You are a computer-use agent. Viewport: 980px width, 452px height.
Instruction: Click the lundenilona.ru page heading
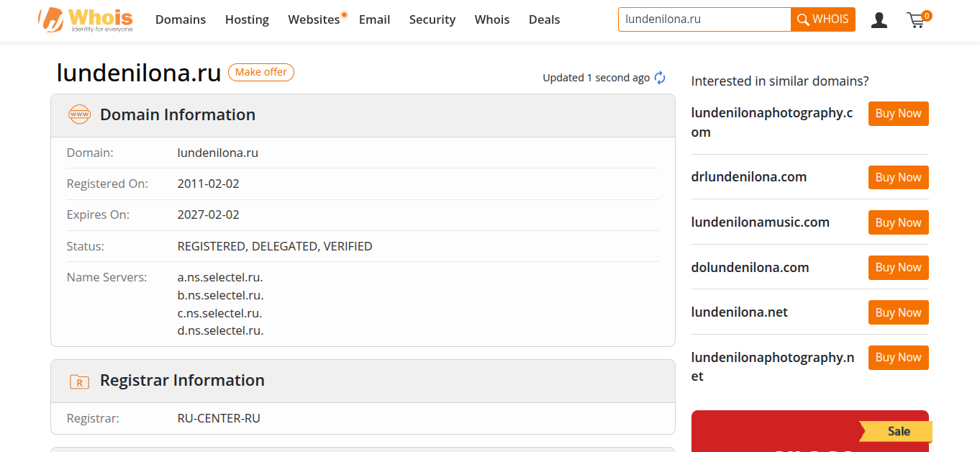coord(139,73)
